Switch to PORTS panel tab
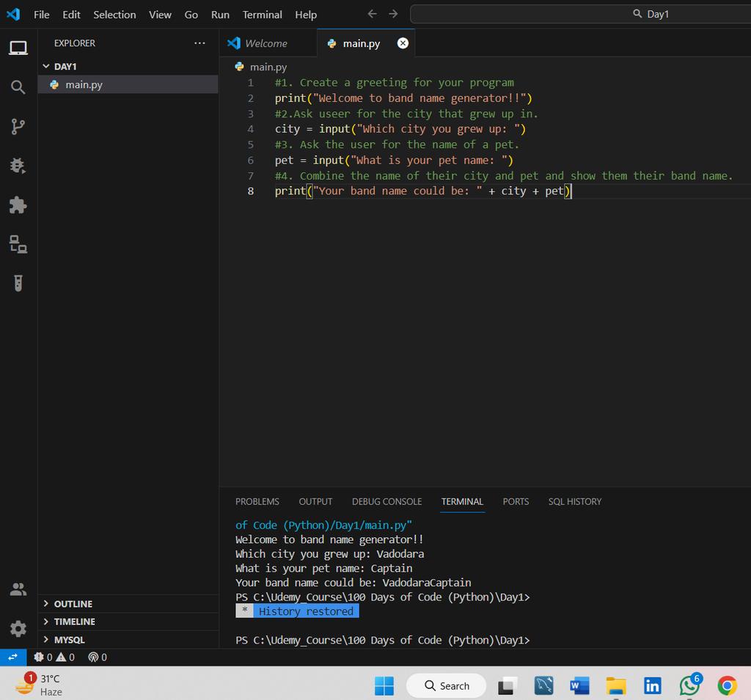Image resolution: width=751 pixels, height=700 pixels. (516, 501)
